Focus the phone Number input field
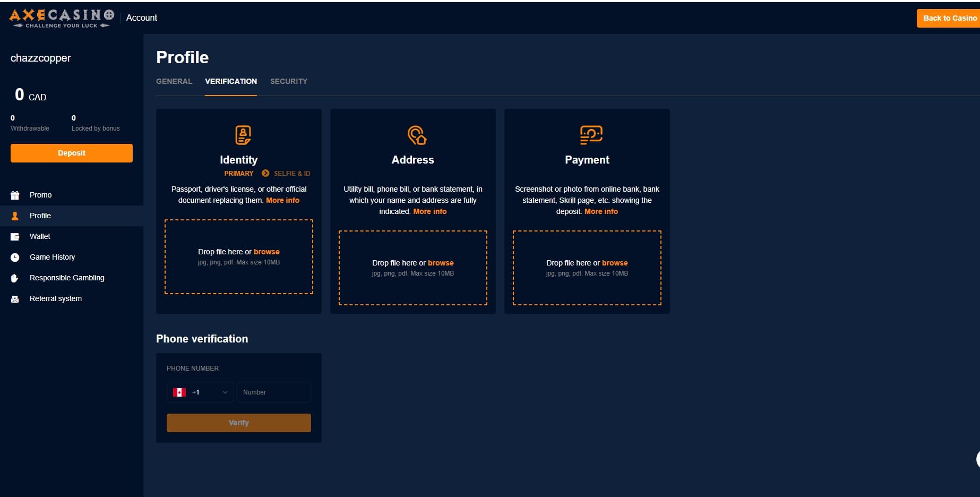 tap(273, 392)
